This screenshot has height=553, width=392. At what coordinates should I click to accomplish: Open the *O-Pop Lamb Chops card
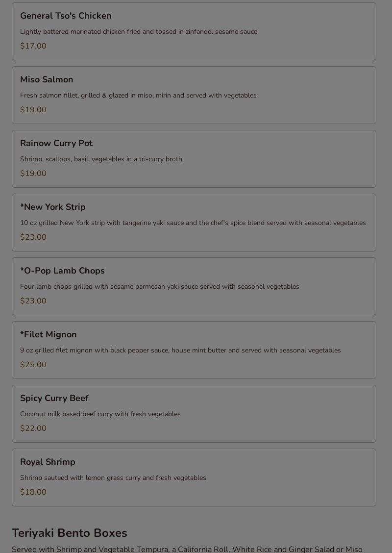click(194, 286)
